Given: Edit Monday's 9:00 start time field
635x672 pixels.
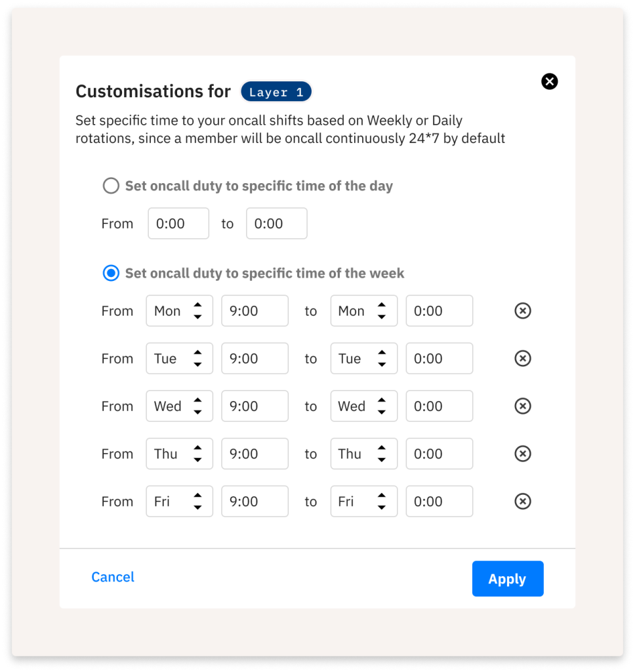Looking at the screenshot, I should pos(255,311).
